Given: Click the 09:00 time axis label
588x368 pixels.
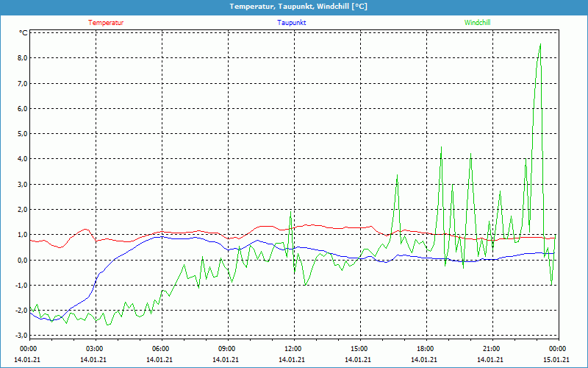Looking at the screenshot, I should click(x=226, y=349).
